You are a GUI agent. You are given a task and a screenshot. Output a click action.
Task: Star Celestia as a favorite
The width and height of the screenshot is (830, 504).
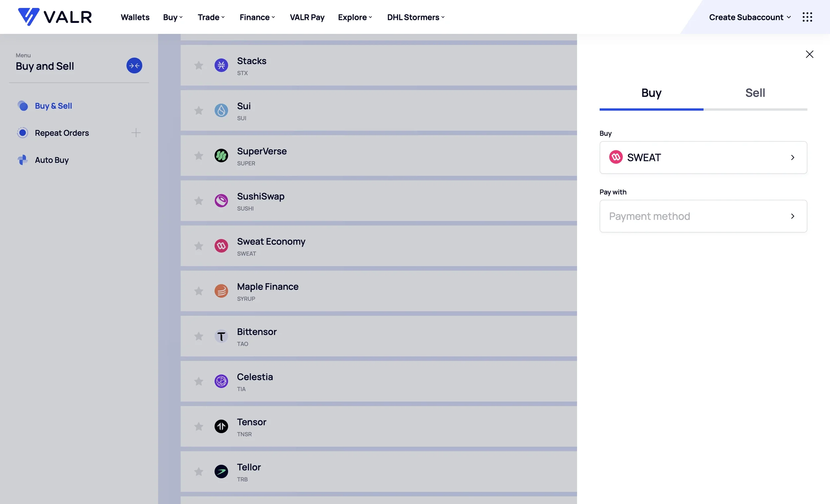(x=199, y=381)
